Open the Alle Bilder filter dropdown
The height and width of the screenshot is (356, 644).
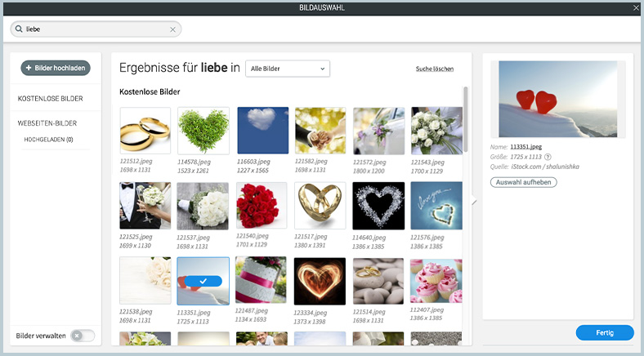(287, 69)
